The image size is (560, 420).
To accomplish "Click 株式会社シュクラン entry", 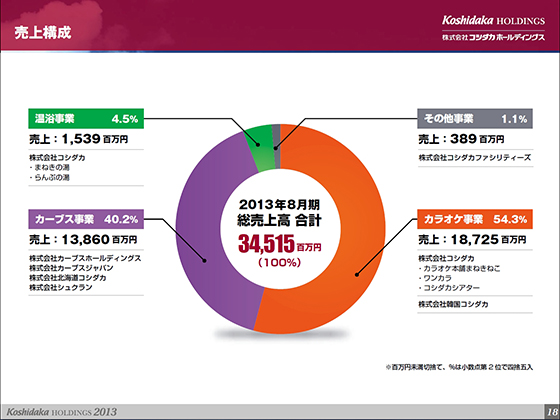I will (x=61, y=287).
